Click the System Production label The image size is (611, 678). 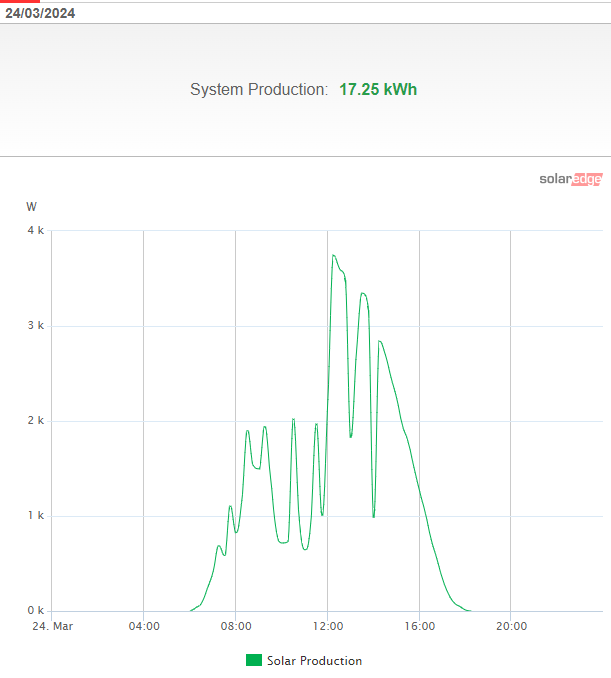click(x=259, y=90)
